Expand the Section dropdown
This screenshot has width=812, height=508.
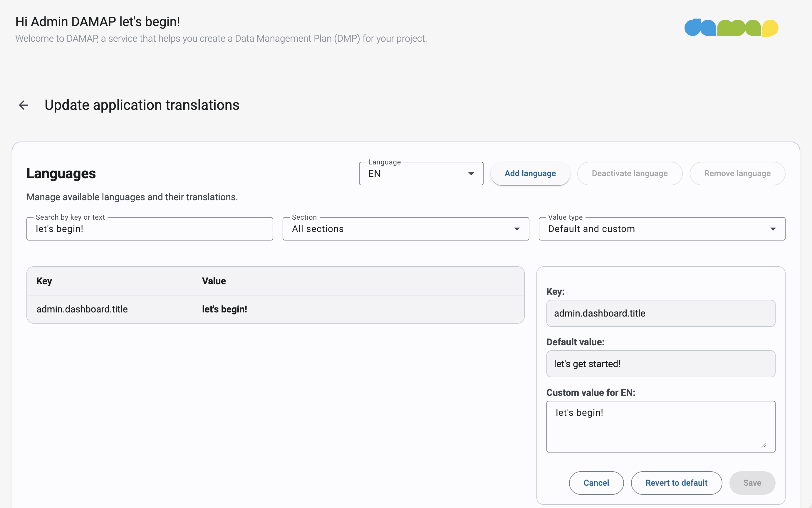[406, 229]
